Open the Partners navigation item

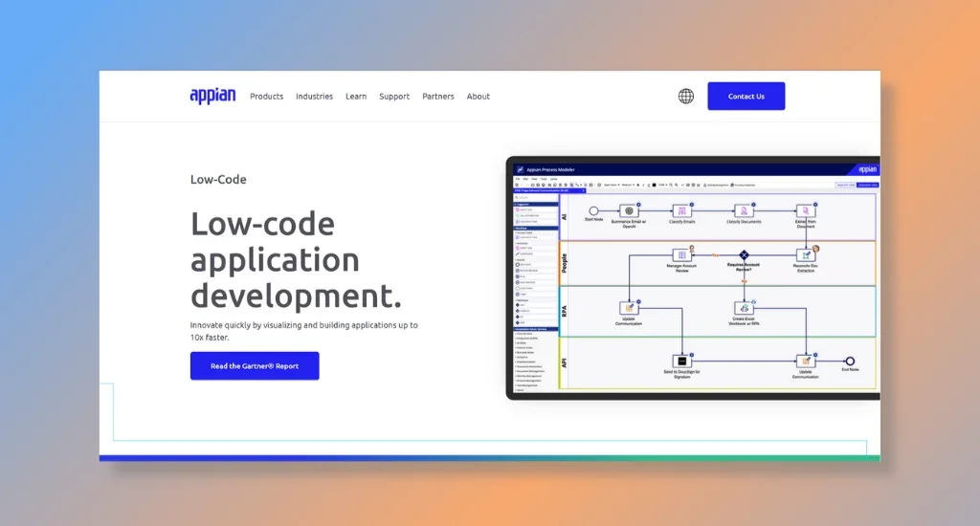[438, 97]
